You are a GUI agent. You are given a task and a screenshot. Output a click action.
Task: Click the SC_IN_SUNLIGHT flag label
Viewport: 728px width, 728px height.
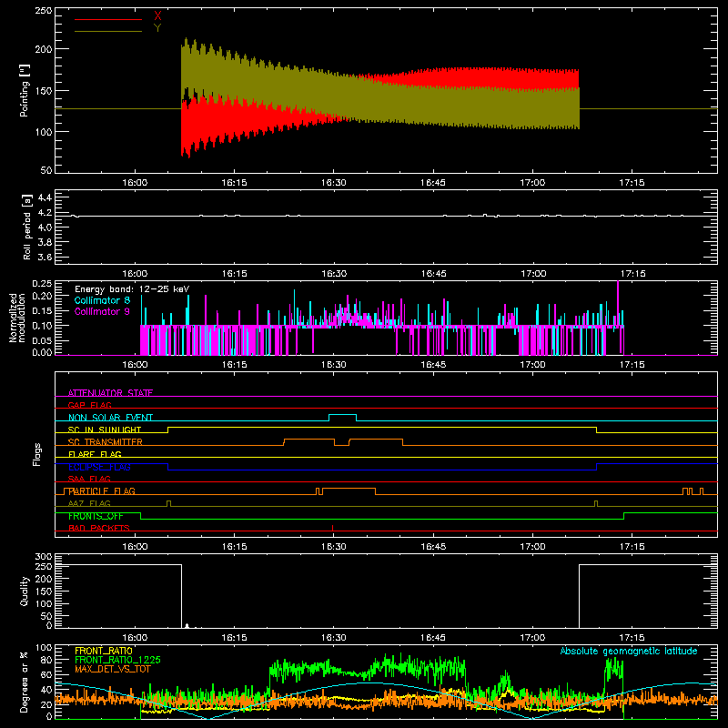click(105, 430)
